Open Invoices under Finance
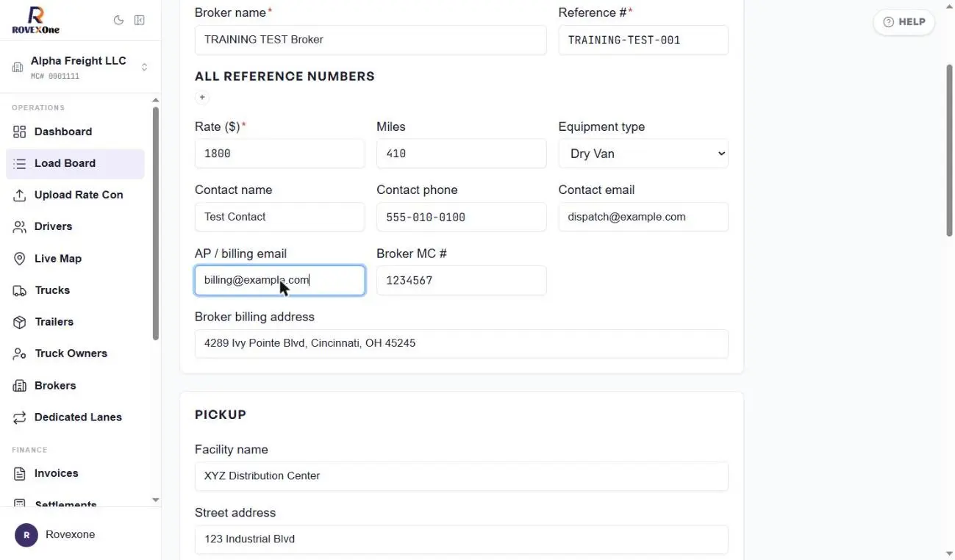Viewport: 955px width, 560px height. pos(75,474)
